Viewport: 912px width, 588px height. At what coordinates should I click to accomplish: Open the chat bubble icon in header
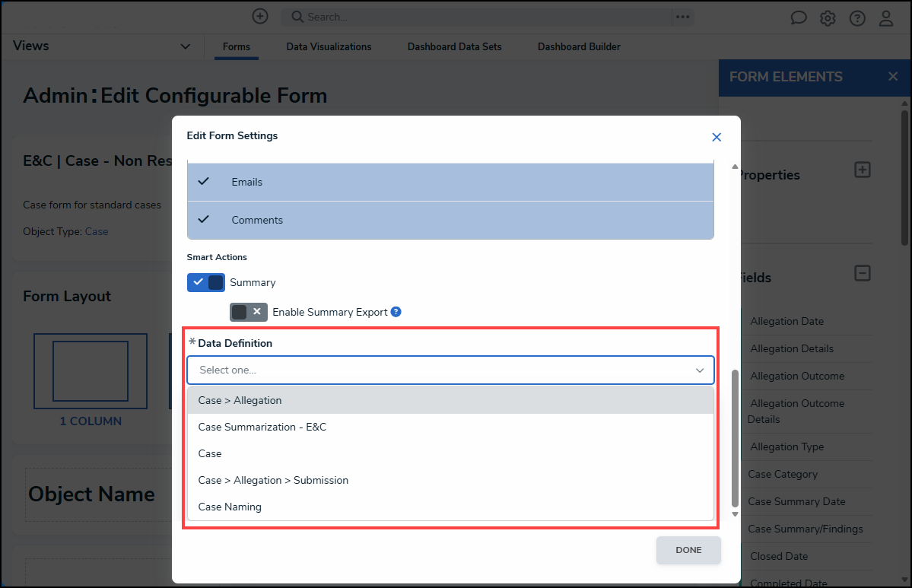click(x=799, y=18)
